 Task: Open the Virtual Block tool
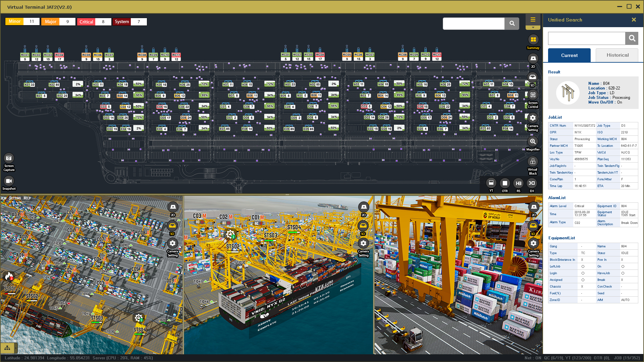tap(533, 162)
